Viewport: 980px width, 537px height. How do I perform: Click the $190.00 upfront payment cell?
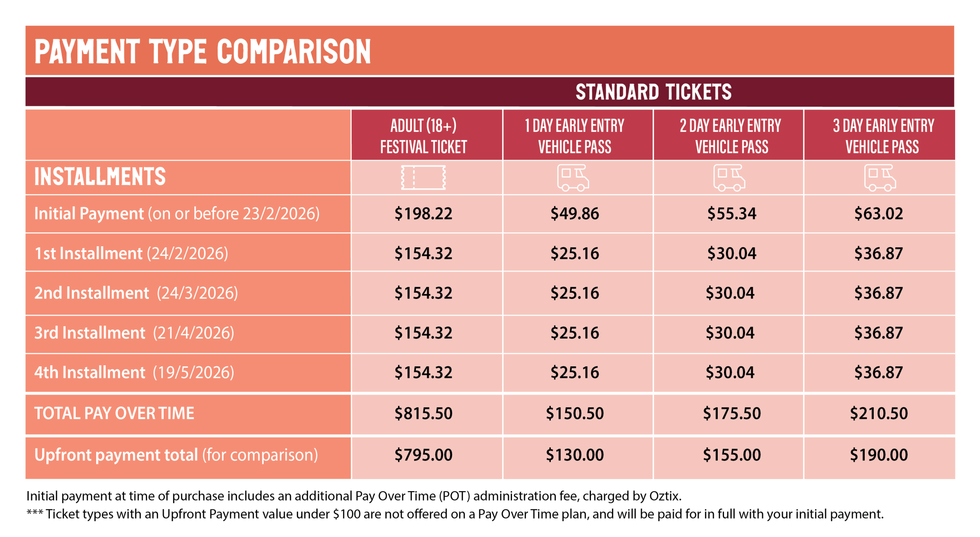click(x=879, y=455)
